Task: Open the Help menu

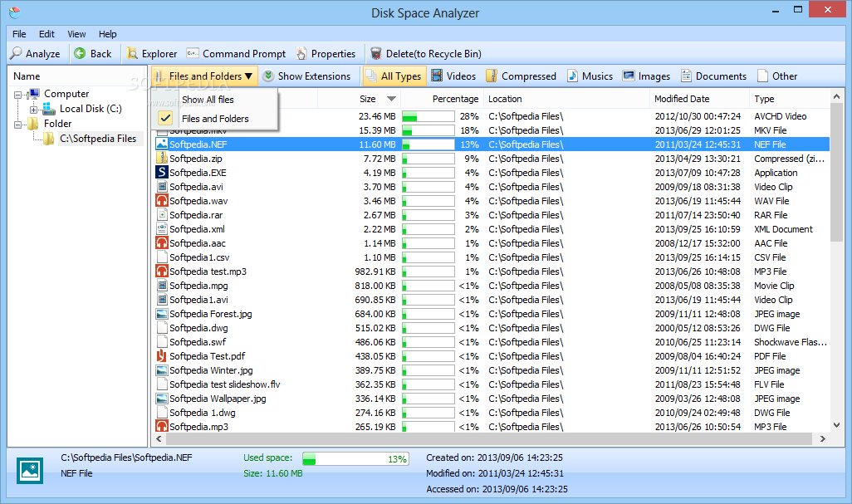Action: click(108, 34)
